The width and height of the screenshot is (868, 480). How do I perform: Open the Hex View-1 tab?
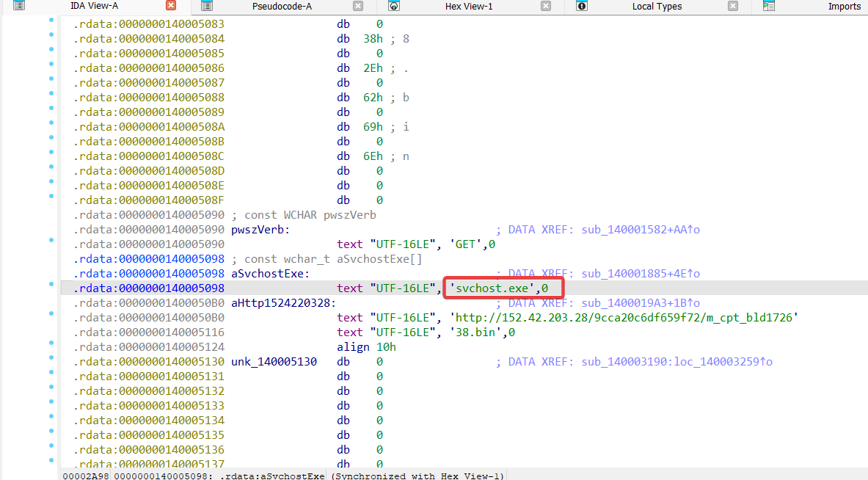point(468,6)
